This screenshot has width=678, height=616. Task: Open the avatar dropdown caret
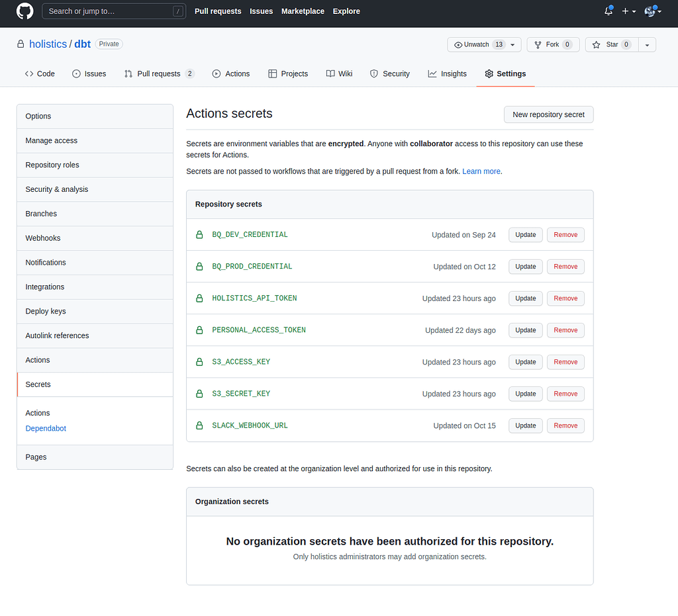(x=659, y=11)
